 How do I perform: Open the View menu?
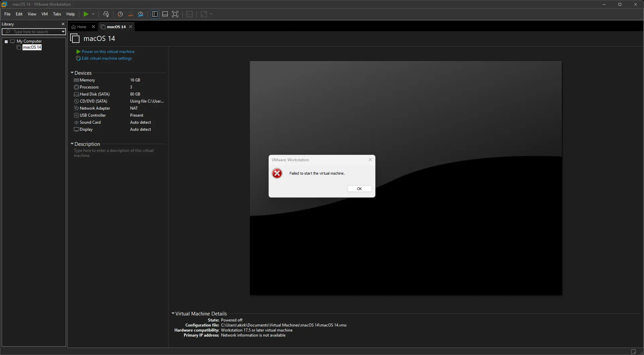32,14
